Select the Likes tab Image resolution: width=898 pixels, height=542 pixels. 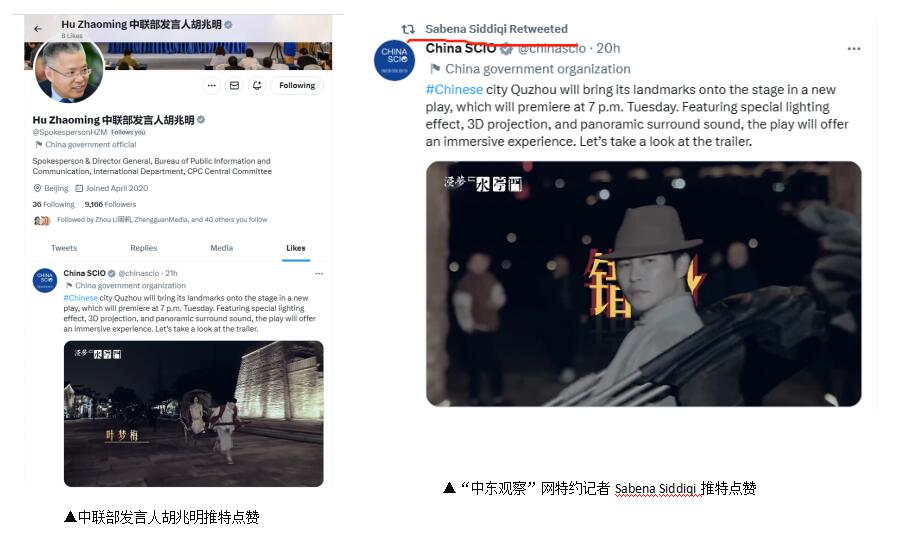[296, 248]
